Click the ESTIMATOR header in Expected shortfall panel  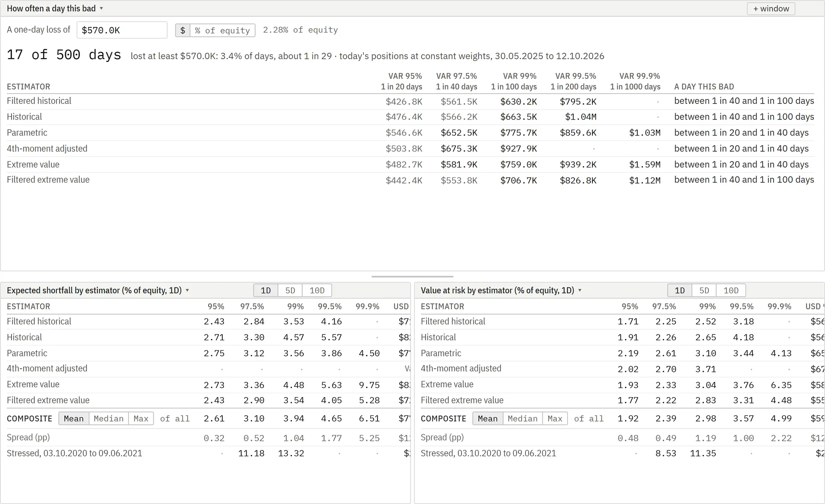coord(28,306)
